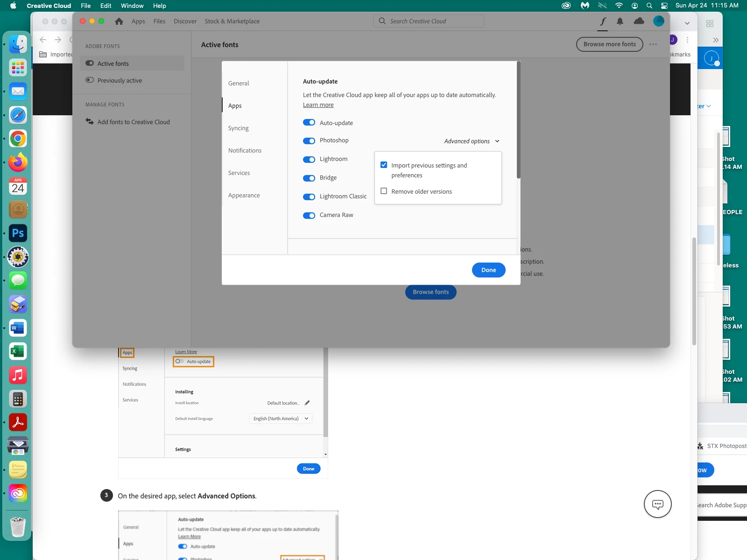Image resolution: width=747 pixels, height=560 pixels.
Task: Open cloud activity icon
Action: [x=639, y=21]
